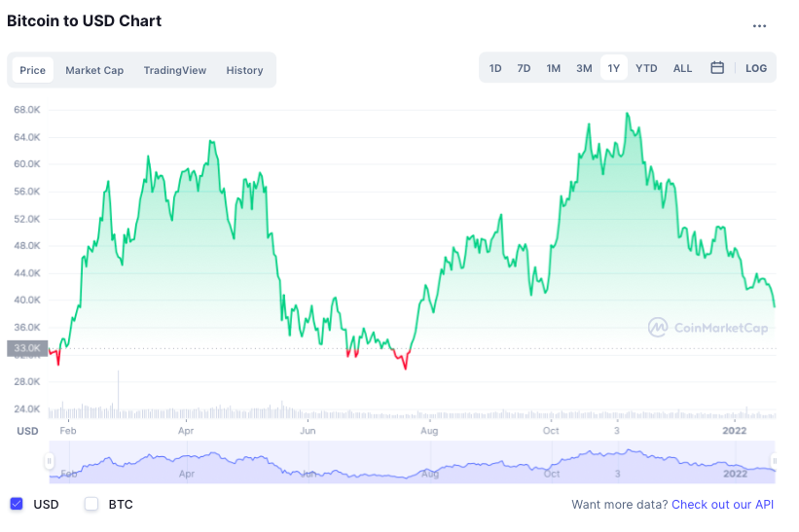Toggle LOG scale on the chart
799x532 pixels.
tap(756, 68)
